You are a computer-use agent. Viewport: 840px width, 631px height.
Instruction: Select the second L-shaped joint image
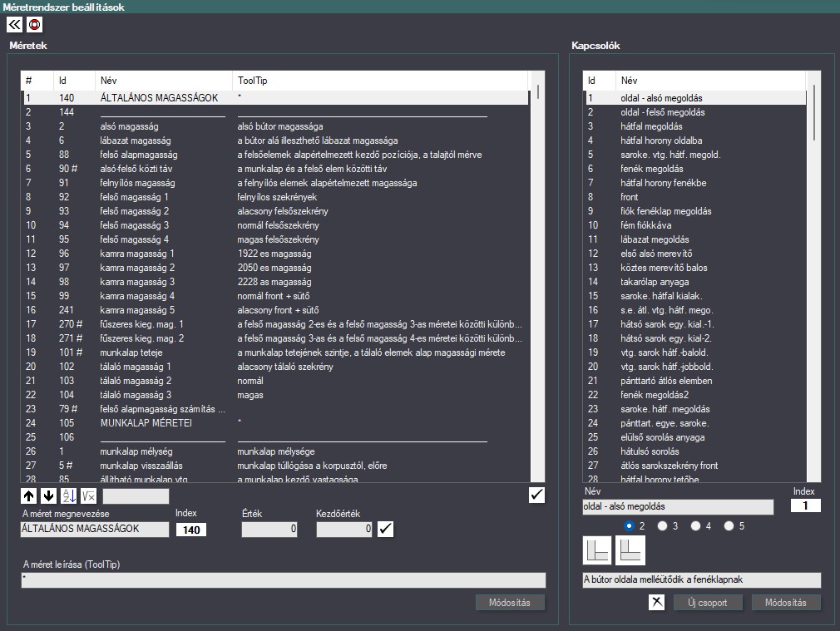point(630,550)
